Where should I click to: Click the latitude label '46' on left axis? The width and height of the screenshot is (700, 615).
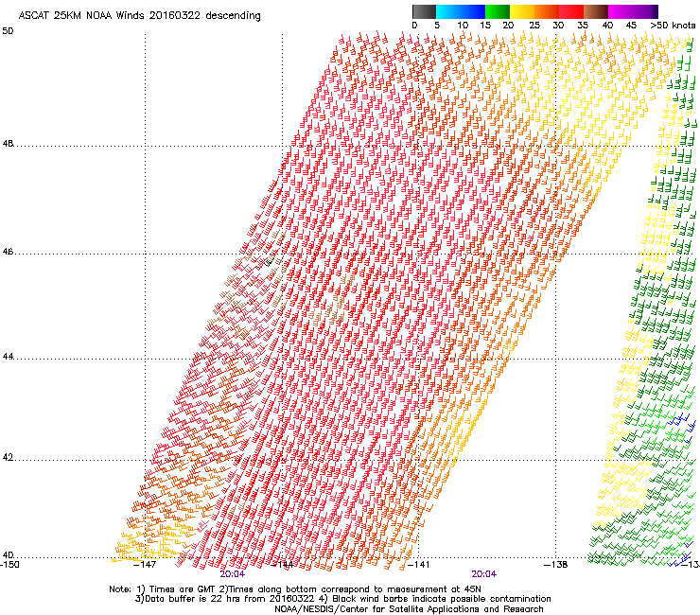(x=8, y=252)
